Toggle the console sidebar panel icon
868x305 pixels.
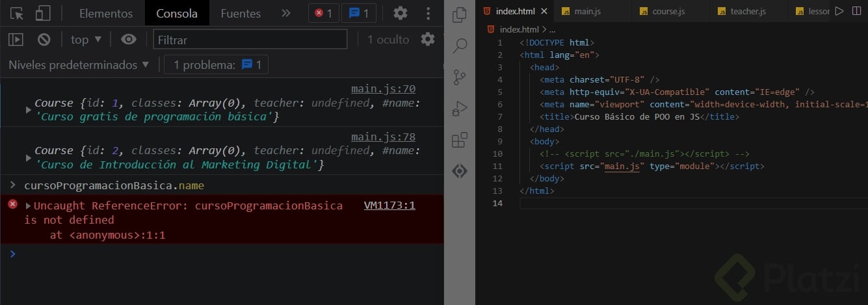16,40
